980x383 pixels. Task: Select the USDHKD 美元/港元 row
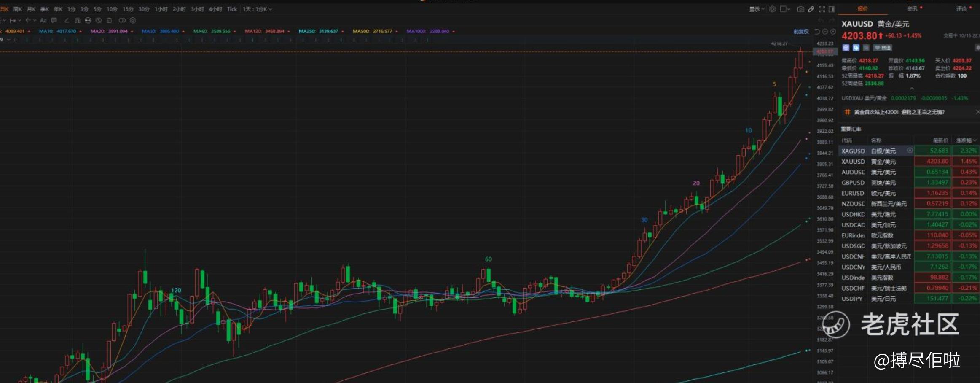[909, 214]
